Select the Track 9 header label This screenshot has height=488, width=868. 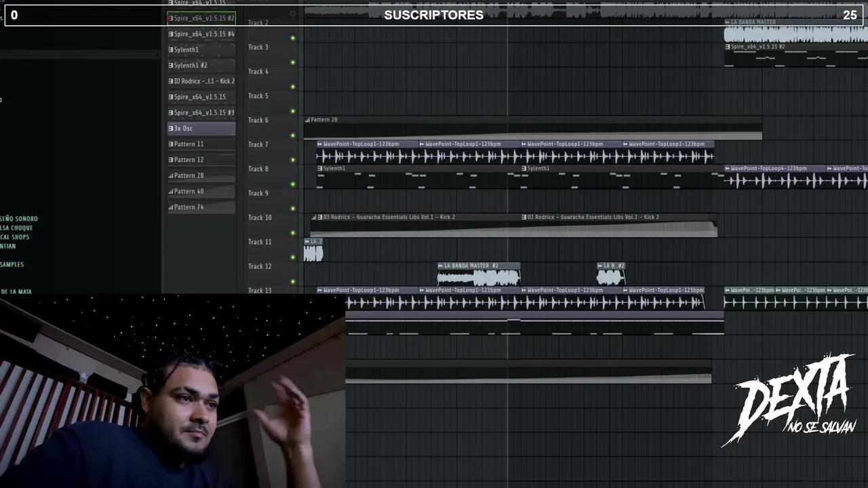[258, 193]
